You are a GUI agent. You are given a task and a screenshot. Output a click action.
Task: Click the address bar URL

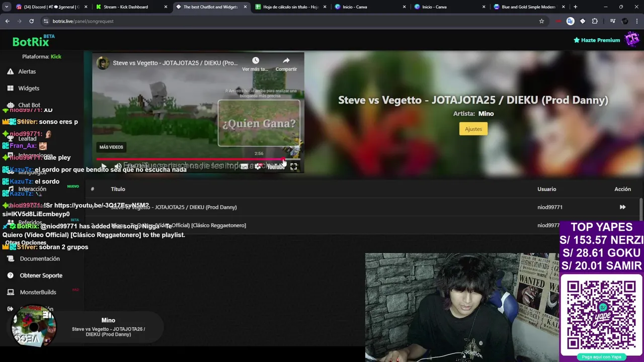(x=83, y=21)
